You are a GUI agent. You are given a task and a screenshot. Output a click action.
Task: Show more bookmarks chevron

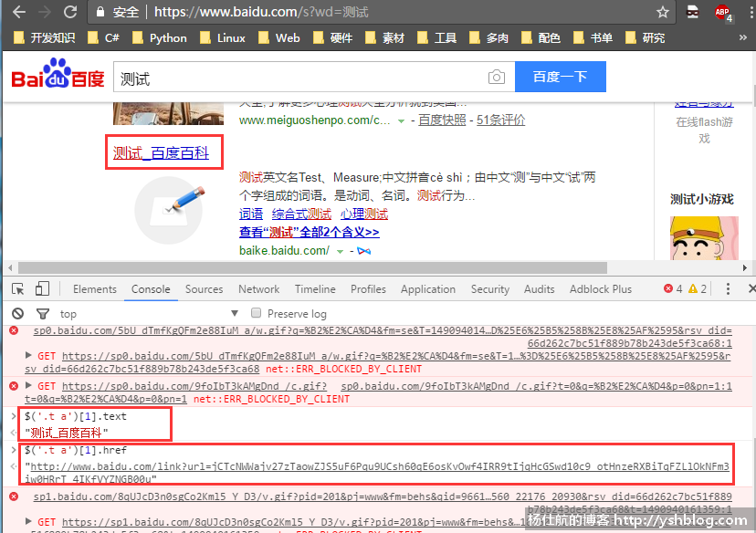pos(743,37)
